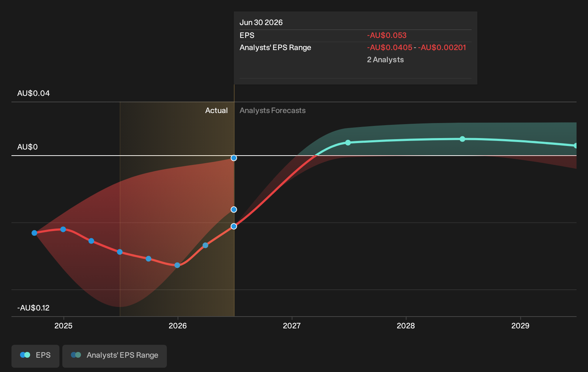Click the 2029 x-axis label
This screenshot has height=372, width=588.
tap(520, 325)
